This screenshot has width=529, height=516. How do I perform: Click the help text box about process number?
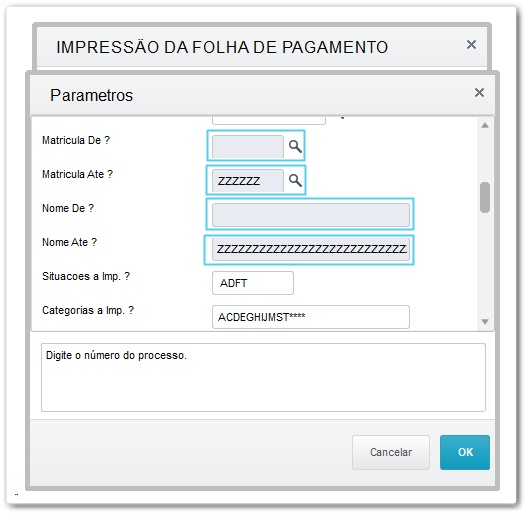[263, 377]
